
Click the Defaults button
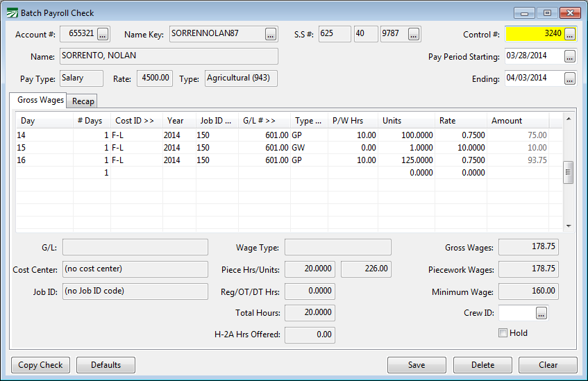[x=106, y=365]
